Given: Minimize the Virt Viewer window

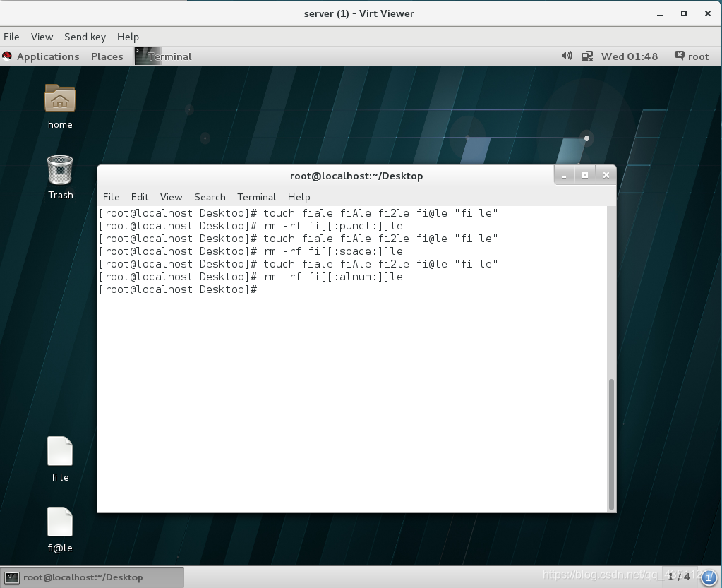Looking at the screenshot, I should (660, 14).
